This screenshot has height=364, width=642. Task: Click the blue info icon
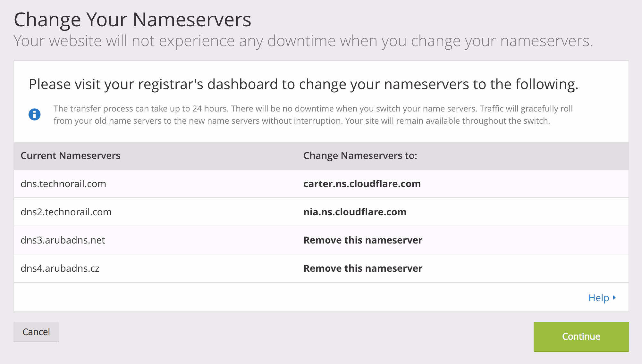(34, 114)
